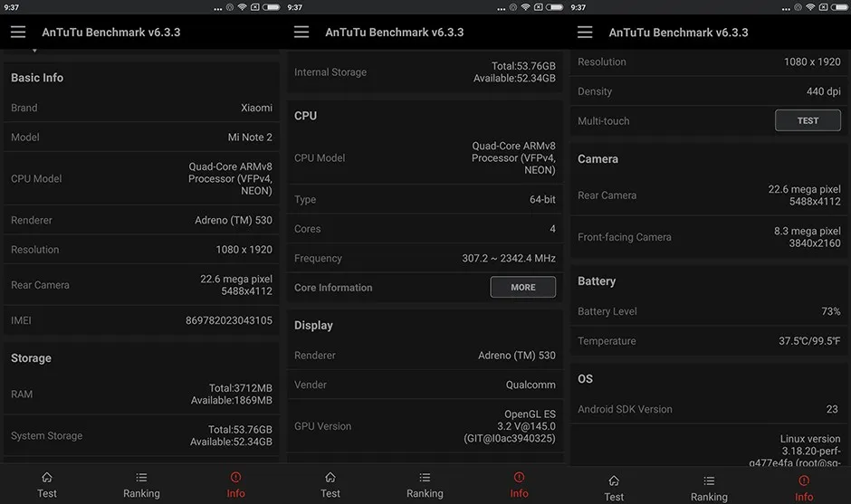The width and height of the screenshot is (851, 504).
Task: Click the Battery section heading
Action: coord(597,281)
